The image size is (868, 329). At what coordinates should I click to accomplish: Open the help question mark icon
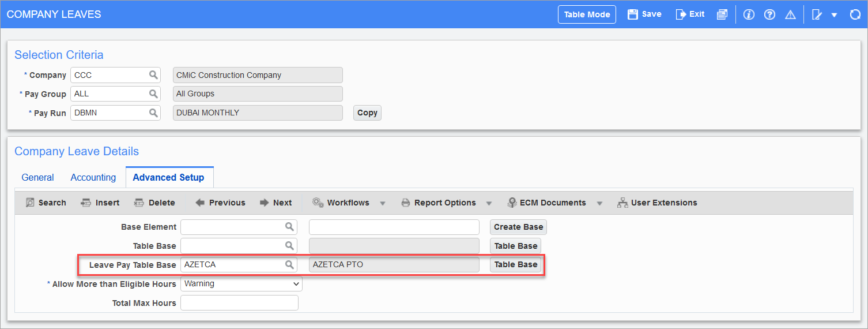(769, 15)
